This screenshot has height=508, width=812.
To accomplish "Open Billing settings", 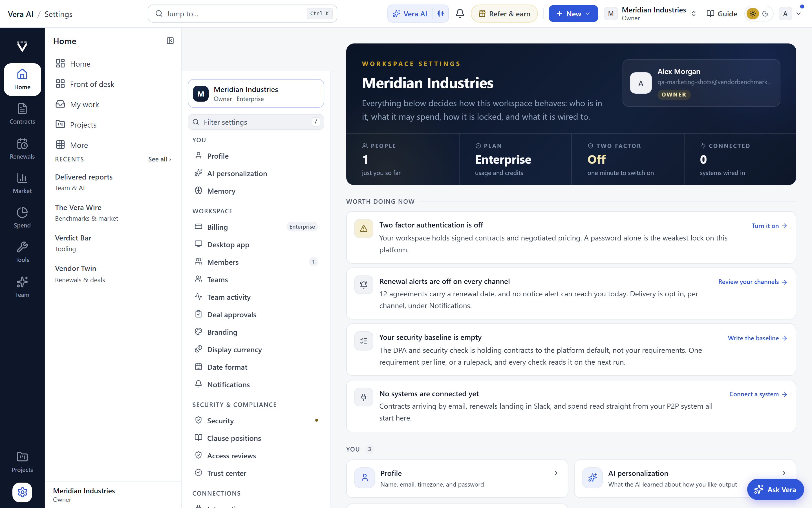I will pyautogui.click(x=256, y=227).
